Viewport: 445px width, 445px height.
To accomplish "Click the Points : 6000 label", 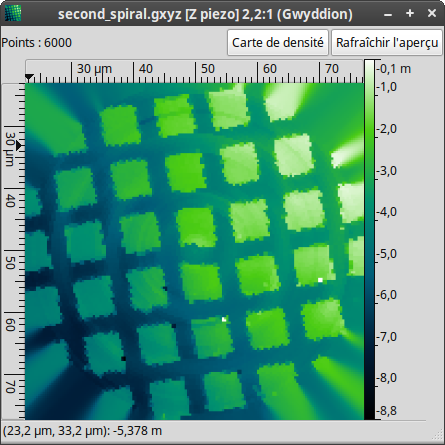I will [x=36, y=43].
